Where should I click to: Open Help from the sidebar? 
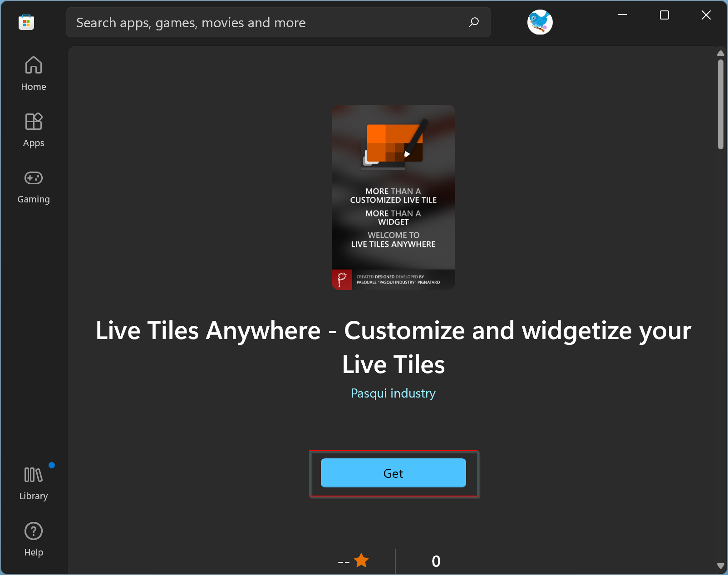click(x=34, y=540)
